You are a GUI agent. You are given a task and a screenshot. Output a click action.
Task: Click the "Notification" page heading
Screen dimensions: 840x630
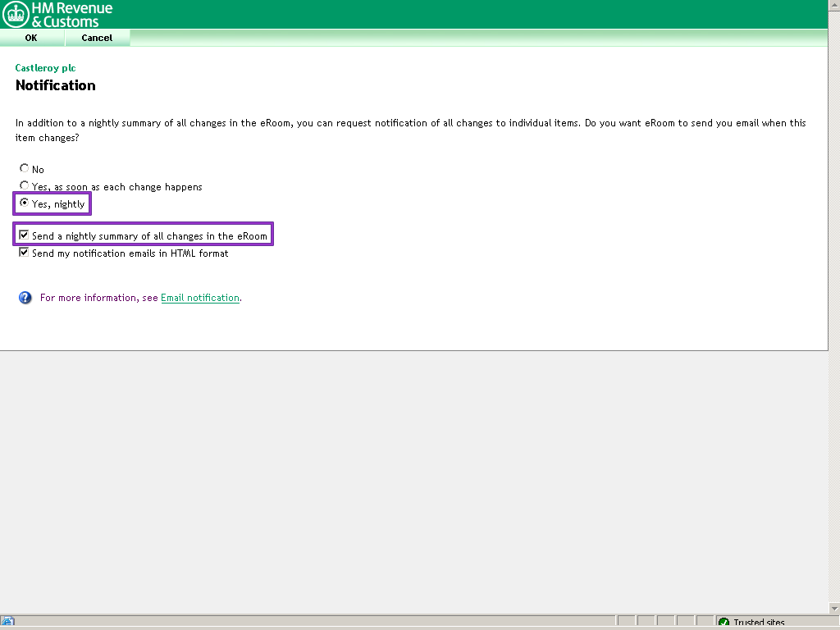pyautogui.click(x=56, y=85)
